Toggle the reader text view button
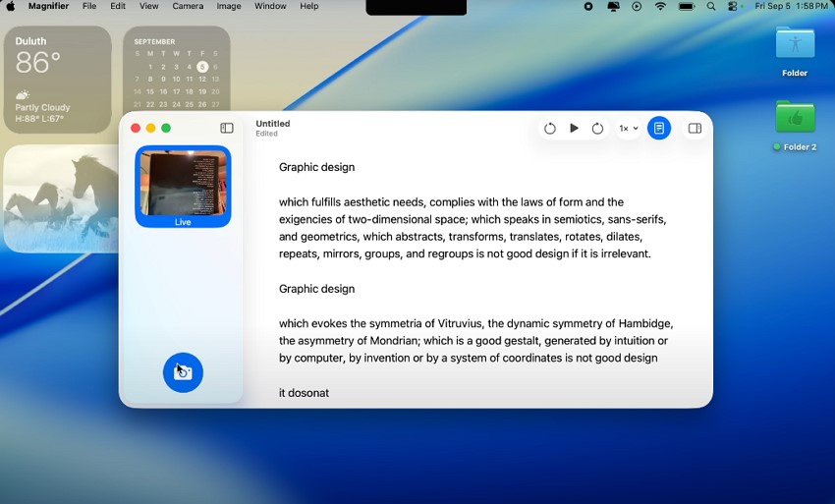The height and width of the screenshot is (504, 835). (659, 129)
